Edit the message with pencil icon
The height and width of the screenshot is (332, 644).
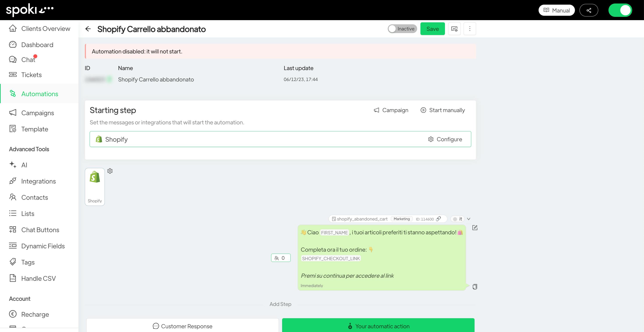click(x=475, y=228)
